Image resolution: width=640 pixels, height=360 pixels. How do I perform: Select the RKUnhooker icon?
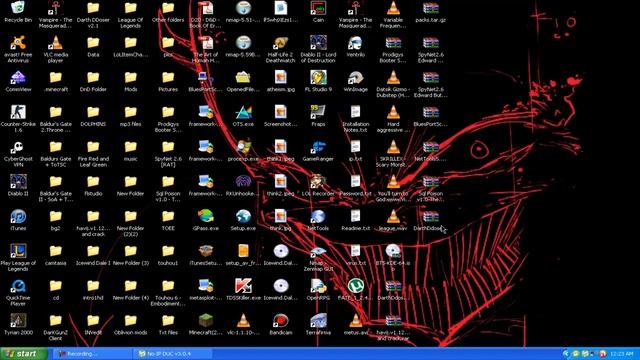coord(243,182)
